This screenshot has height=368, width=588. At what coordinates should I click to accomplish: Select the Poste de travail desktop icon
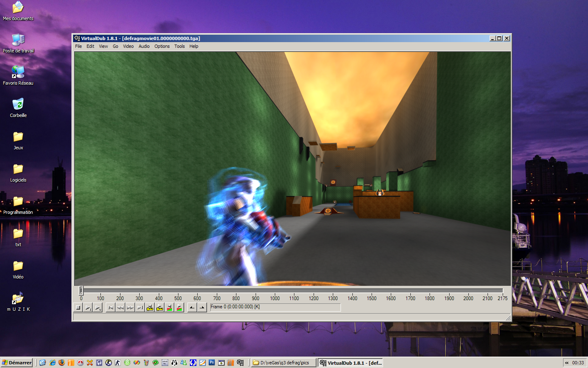tap(18, 43)
